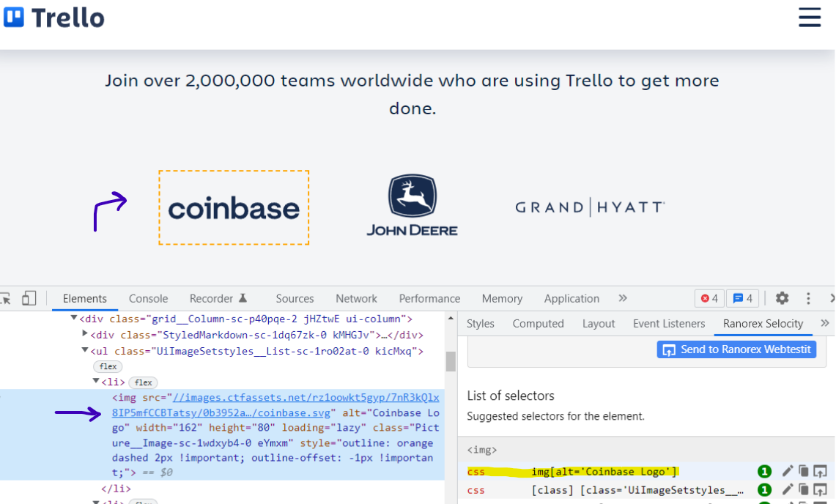The image size is (836, 504).
Task: Select the grid__Column div line text
Action: 245,319
